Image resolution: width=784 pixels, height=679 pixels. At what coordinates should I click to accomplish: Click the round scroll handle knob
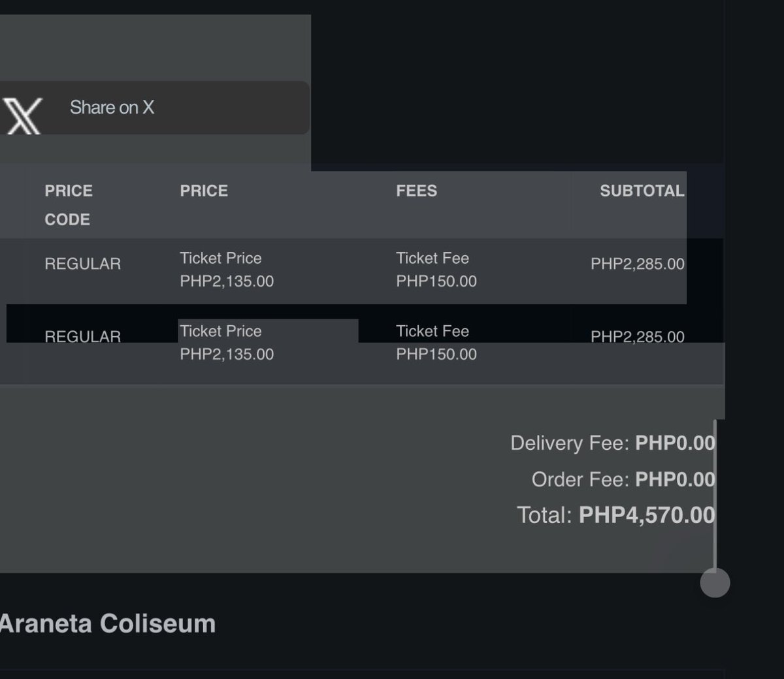[x=715, y=582]
